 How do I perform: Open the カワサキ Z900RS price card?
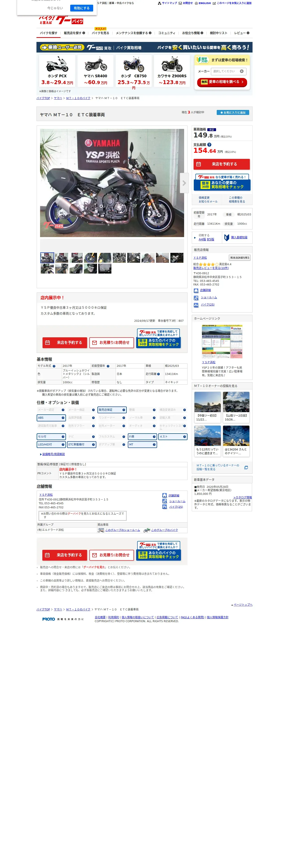click(x=172, y=71)
